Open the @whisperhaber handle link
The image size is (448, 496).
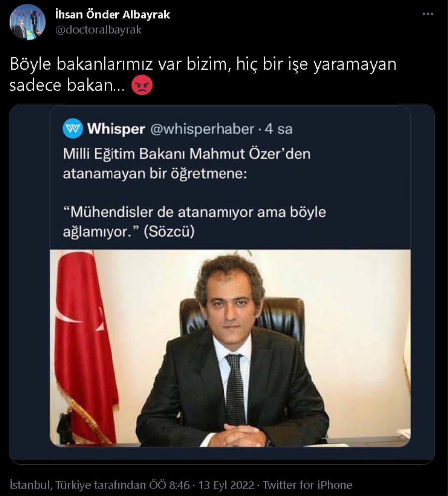coord(202,129)
